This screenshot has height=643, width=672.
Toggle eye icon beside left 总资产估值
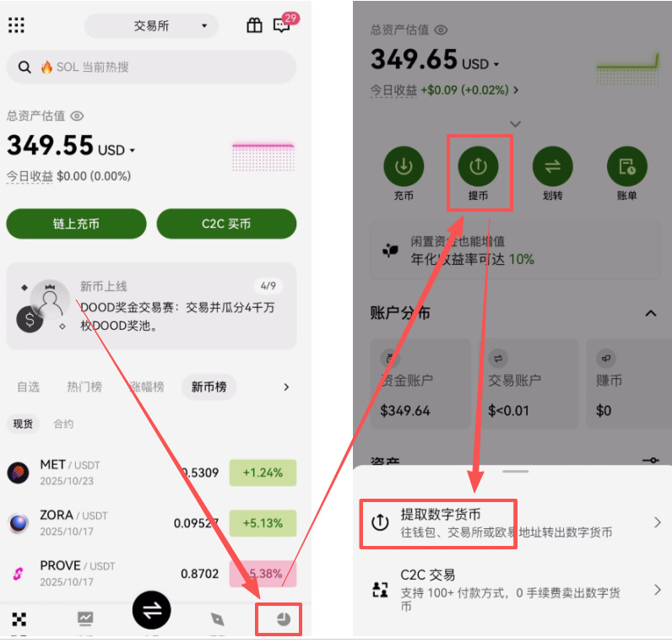coord(77,116)
